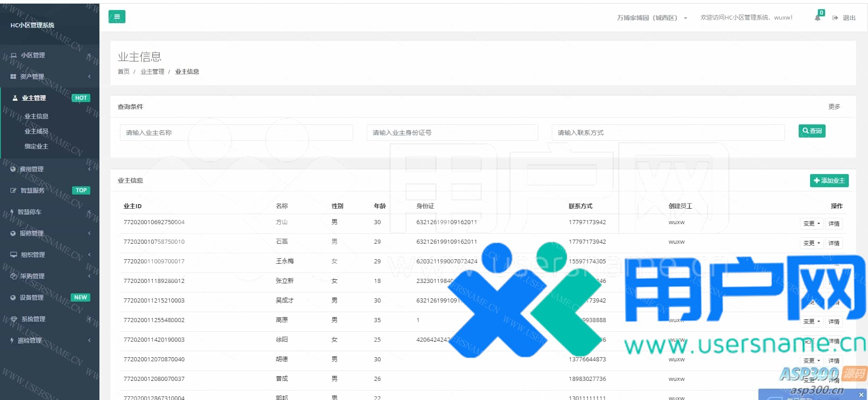Click the 资产管理 grid icon in sidebar
The width and height of the screenshot is (868, 400).
13,77
